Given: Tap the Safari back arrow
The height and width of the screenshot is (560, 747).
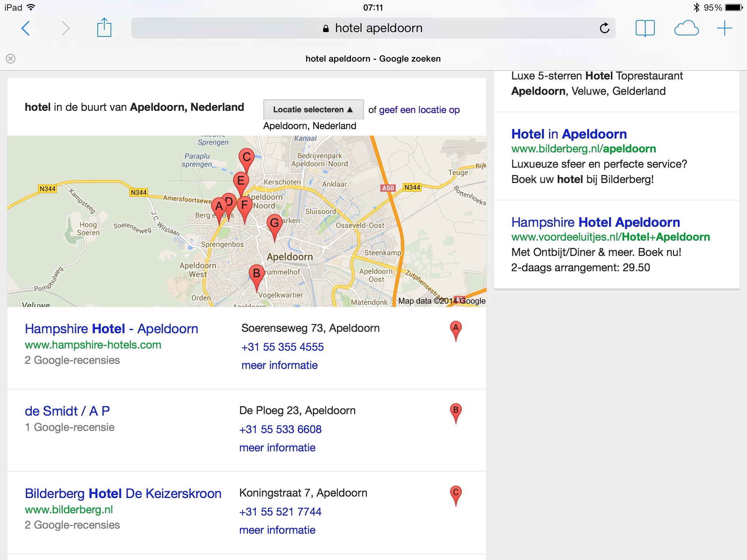Looking at the screenshot, I should [26, 28].
